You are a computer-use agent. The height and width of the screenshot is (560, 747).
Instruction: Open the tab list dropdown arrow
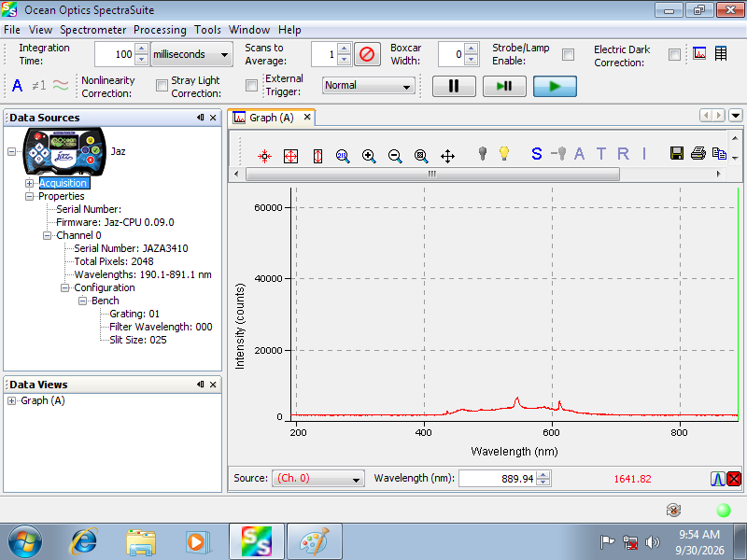(x=735, y=115)
